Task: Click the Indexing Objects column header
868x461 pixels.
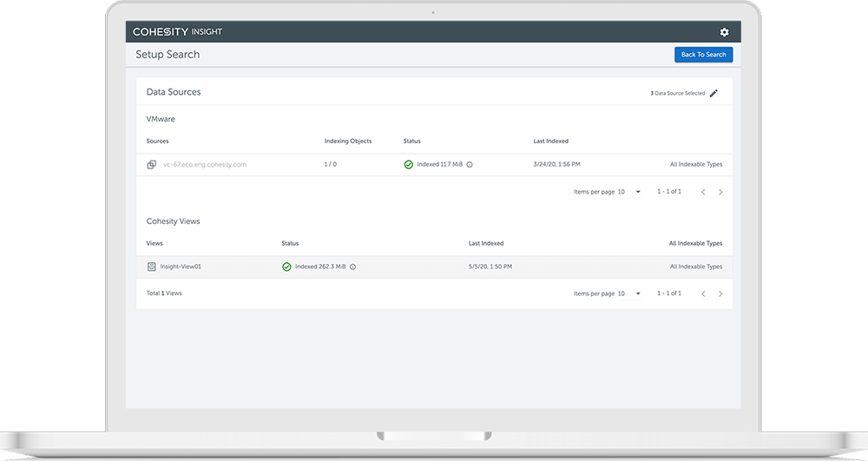Action: tap(348, 142)
